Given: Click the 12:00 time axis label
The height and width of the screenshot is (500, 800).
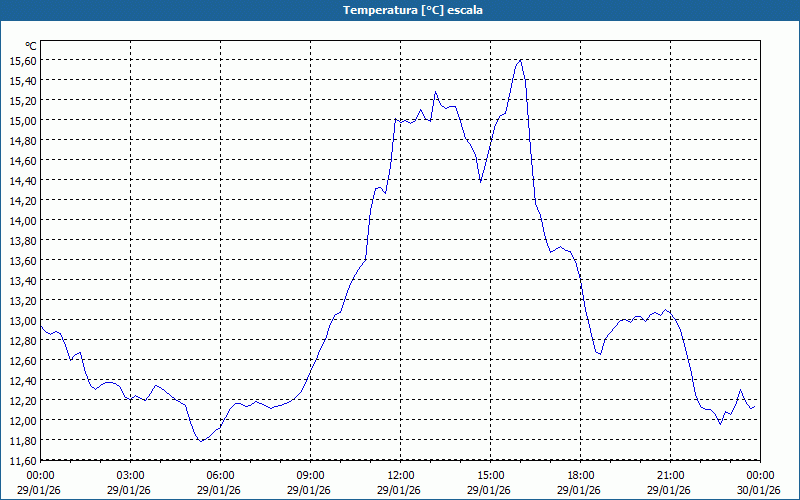Looking at the screenshot, I should (x=401, y=476).
